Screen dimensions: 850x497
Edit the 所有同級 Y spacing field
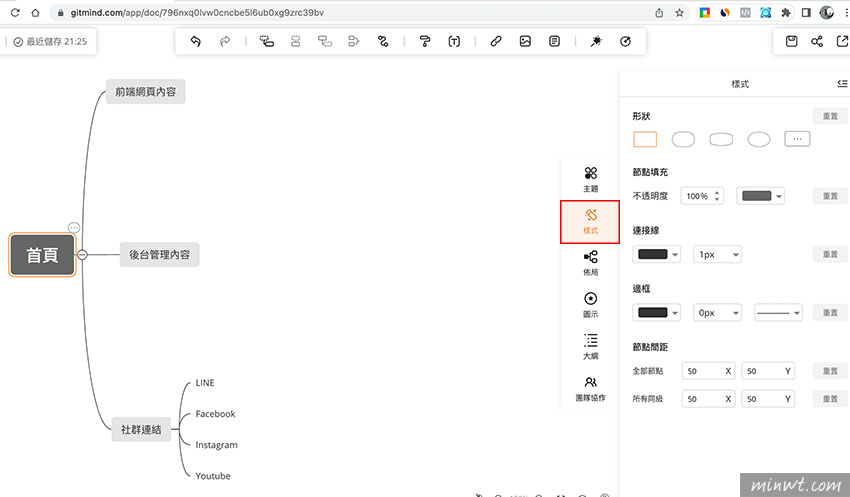point(768,399)
